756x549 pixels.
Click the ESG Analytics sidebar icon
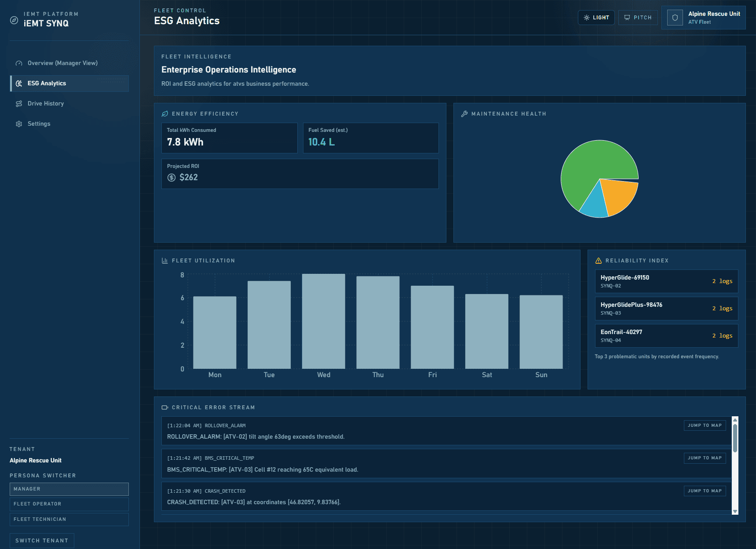[19, 84]
